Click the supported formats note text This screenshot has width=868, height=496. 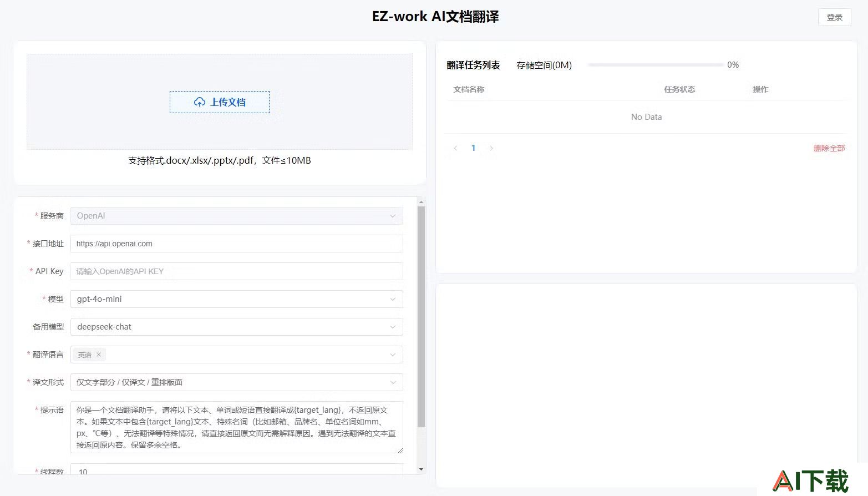tap(220, 160)
